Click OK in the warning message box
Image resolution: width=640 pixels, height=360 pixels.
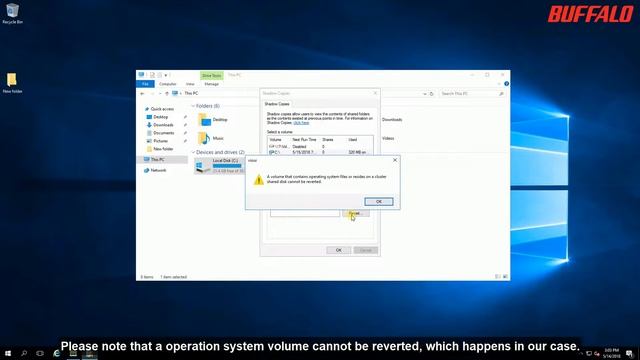[378, 202]
